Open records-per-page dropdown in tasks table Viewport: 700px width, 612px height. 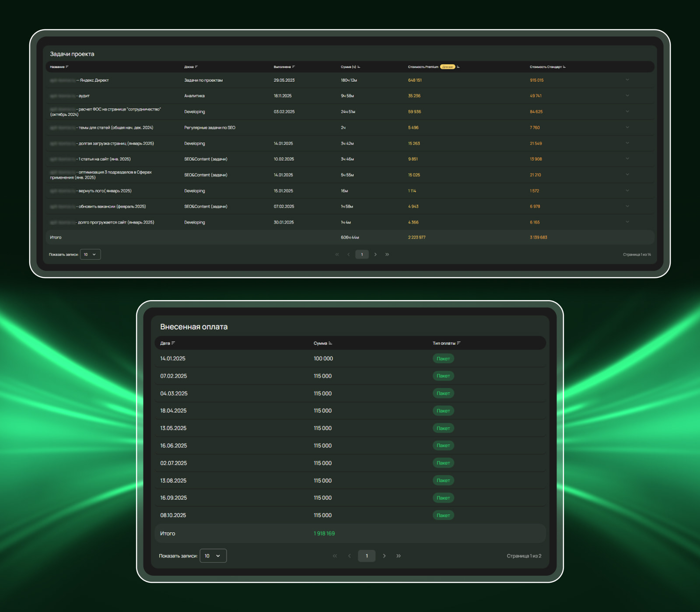coord(90,255)
